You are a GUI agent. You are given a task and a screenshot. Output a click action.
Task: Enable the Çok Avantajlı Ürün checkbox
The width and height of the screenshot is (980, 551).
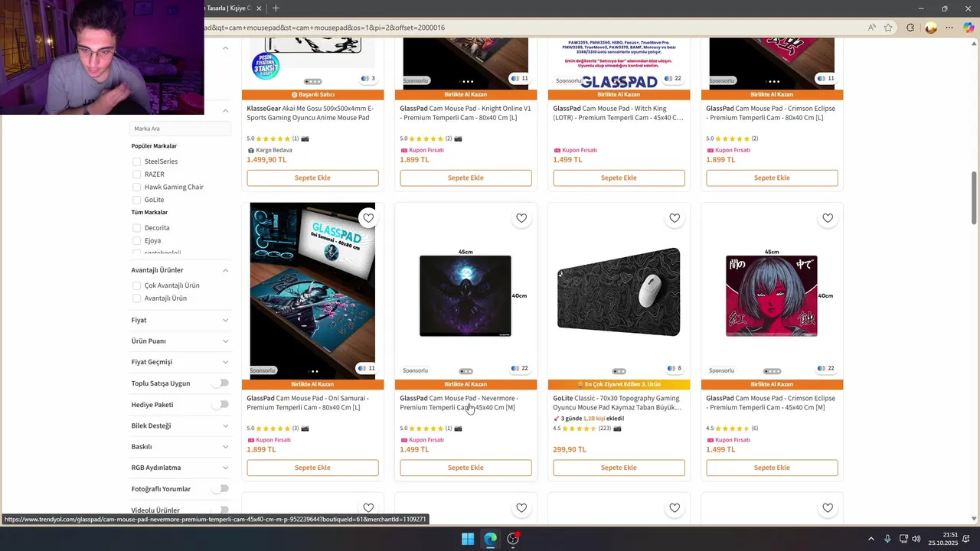(x=136, y=285)
